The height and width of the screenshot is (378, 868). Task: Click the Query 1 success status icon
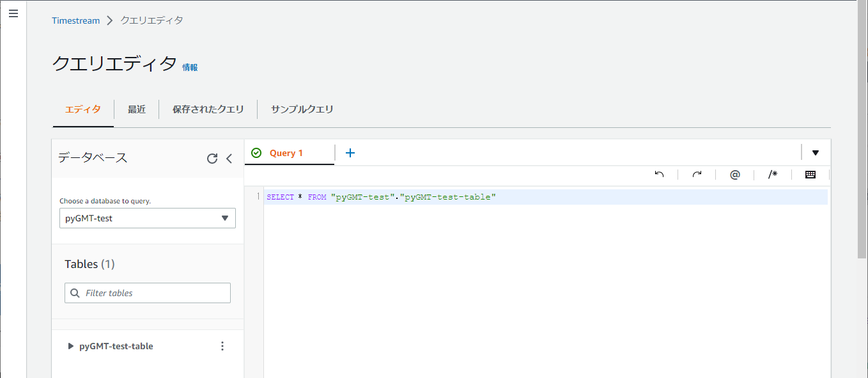[256, 153]
